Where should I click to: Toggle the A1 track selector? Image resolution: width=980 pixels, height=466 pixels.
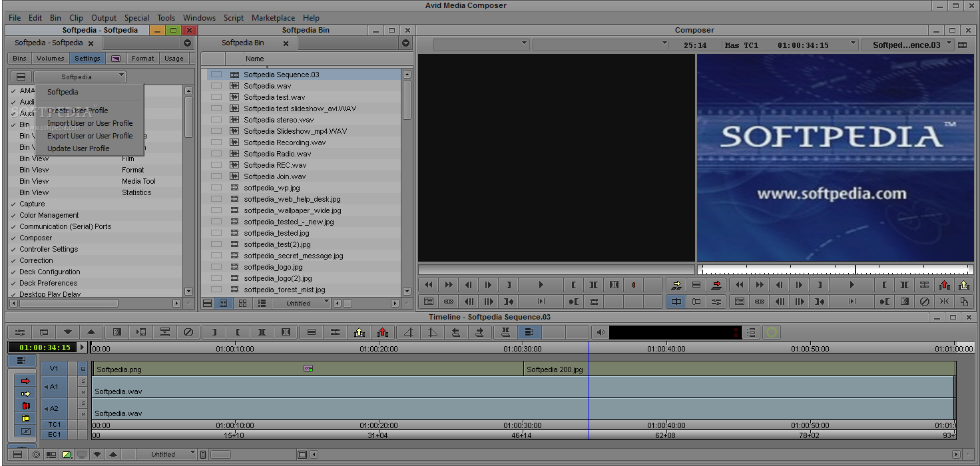tap(54, 386)
